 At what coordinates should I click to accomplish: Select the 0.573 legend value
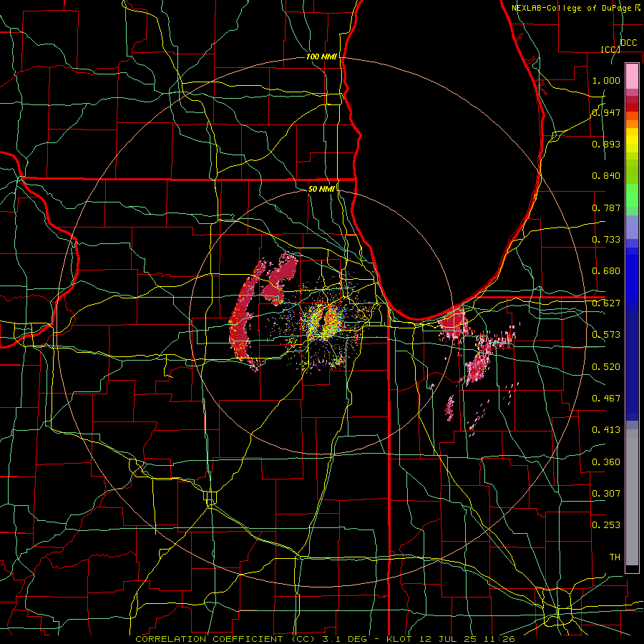(606, 335)
